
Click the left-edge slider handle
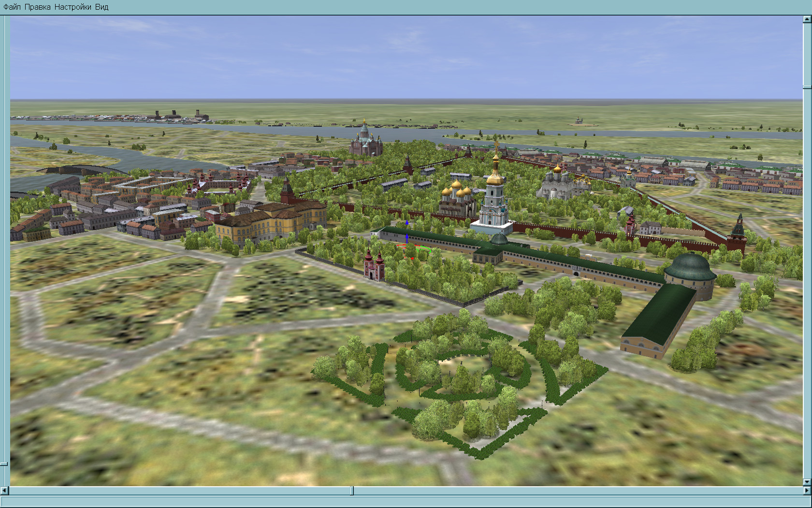click(x=4, y=464)
